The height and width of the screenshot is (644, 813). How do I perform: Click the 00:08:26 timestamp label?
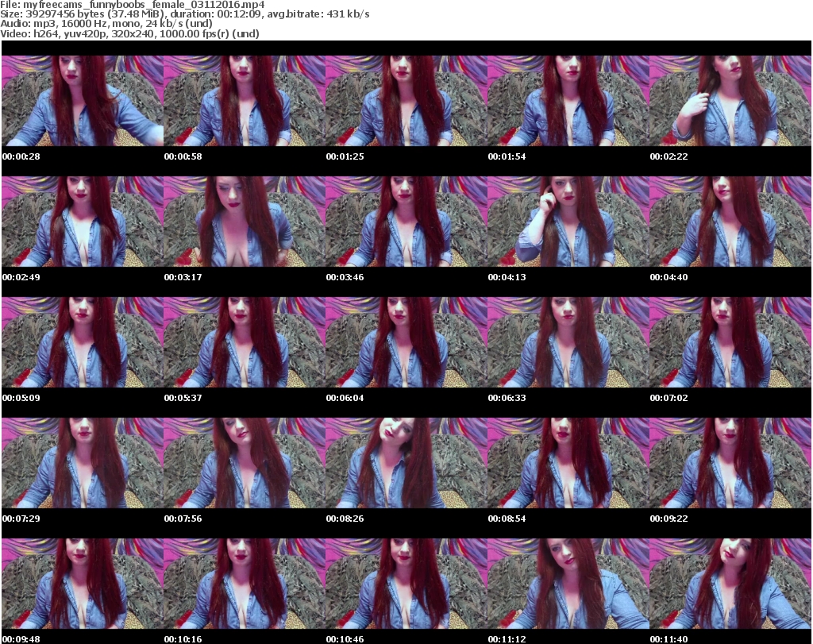point(345,519)
